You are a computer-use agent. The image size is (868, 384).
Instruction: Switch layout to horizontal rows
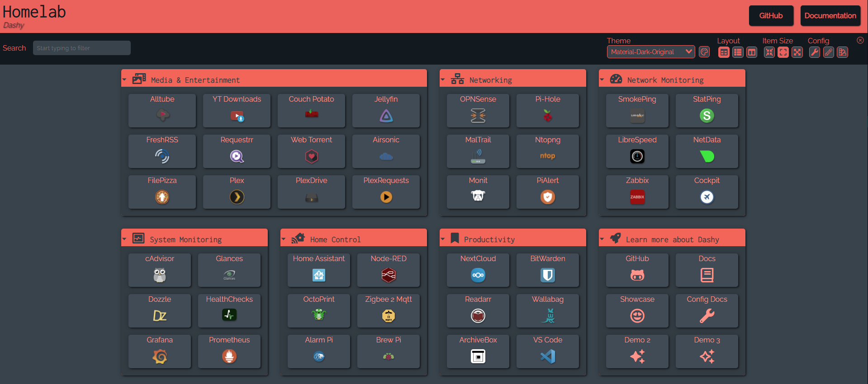pyautogui.click(x=738, y=52)
